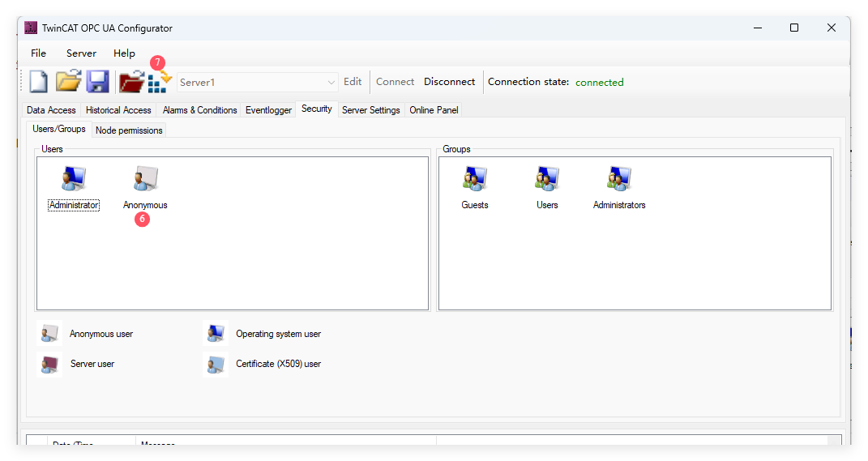
Task: Switch to the Data Access tab
Action: [51, 110]
